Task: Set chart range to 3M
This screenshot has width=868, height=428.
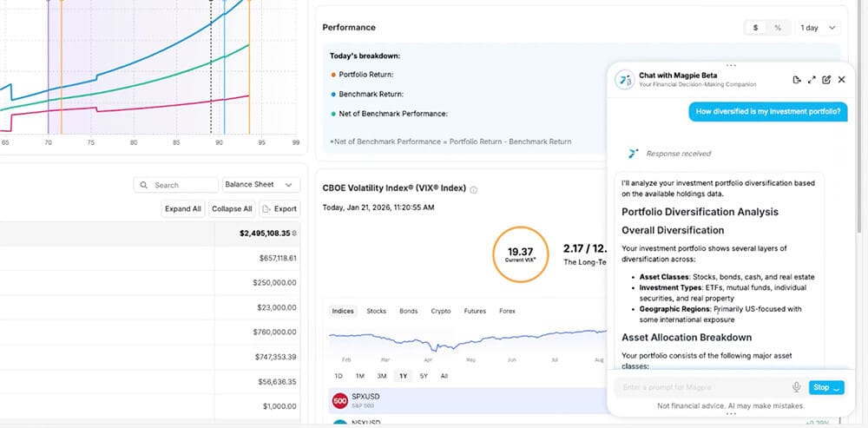Action: (382, 376)
